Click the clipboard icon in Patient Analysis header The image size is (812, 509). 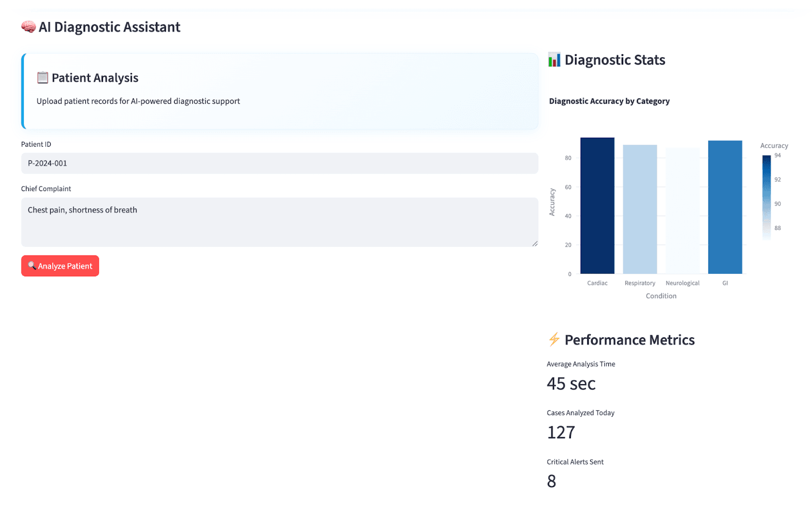[43, 77]
